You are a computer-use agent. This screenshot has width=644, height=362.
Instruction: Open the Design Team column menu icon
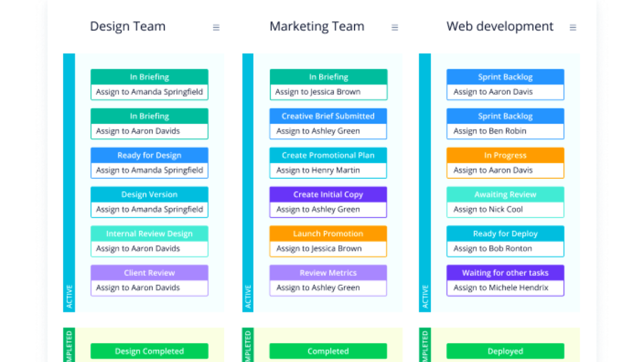(216, 28)
